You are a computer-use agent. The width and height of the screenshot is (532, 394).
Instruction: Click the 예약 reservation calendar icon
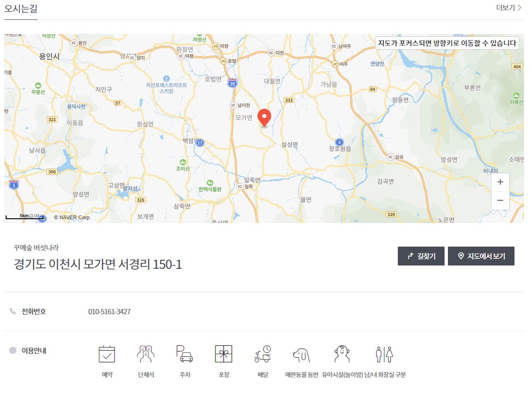107,354
